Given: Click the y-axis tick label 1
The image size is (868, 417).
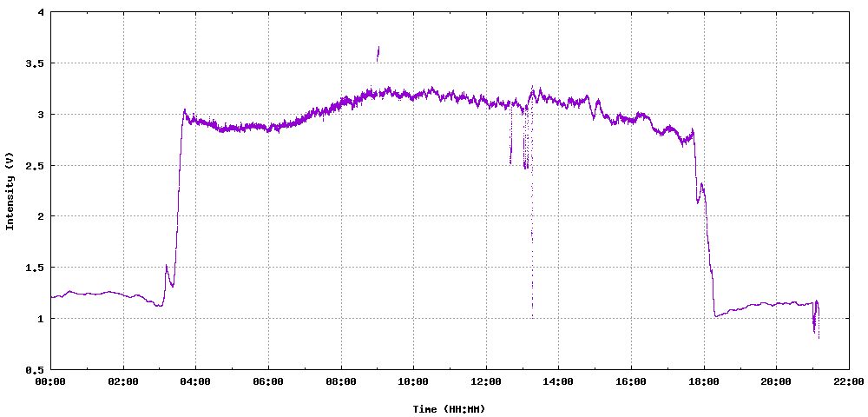Looking at the screenshot, I should 42,319.
